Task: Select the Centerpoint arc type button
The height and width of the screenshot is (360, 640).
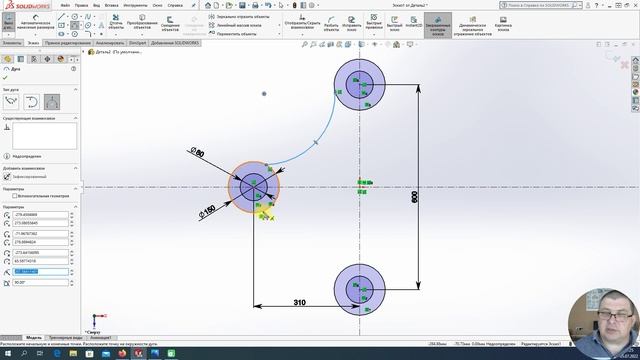Action: pos(11,102)
